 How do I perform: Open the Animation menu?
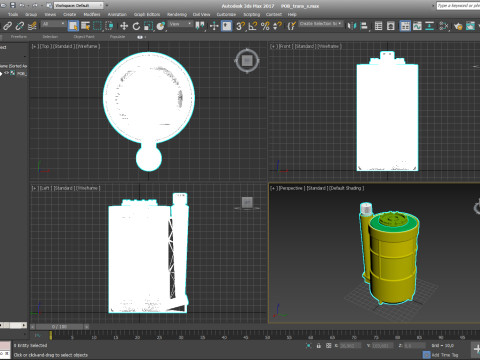[117, 14]
